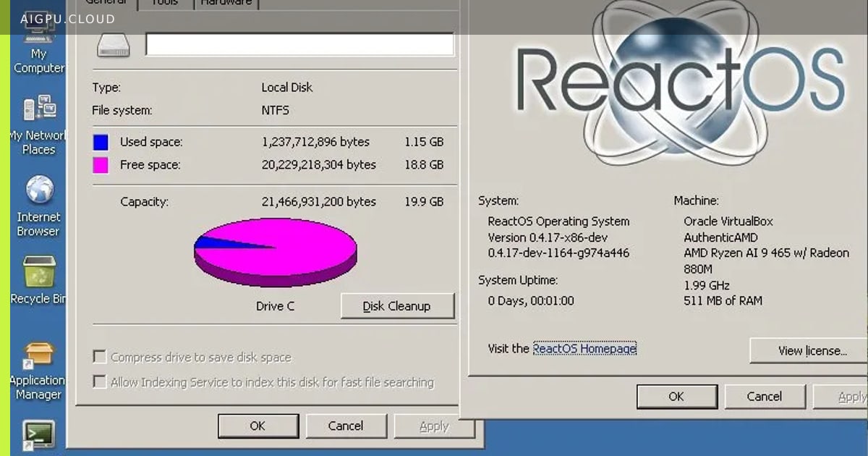This screenshot has height=456, width=868.
Task: Click the magenta Free space color swatch
Action: pos(101,165)
